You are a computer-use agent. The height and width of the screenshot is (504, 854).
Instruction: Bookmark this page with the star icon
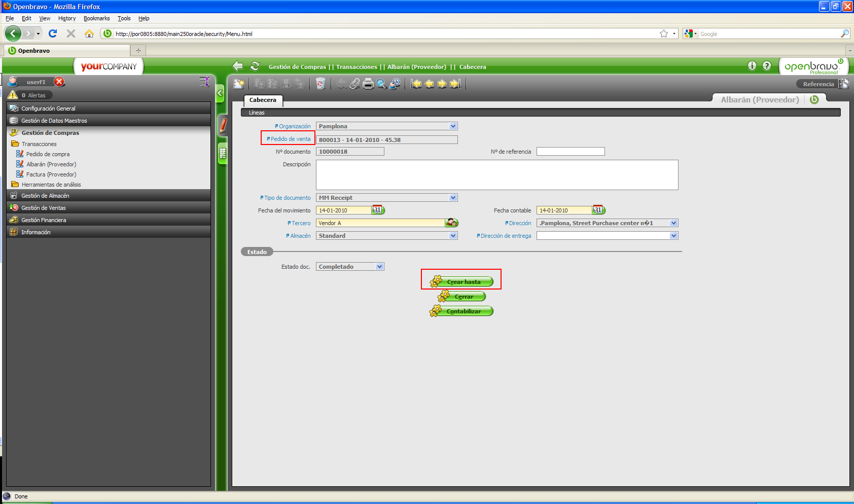664,33
